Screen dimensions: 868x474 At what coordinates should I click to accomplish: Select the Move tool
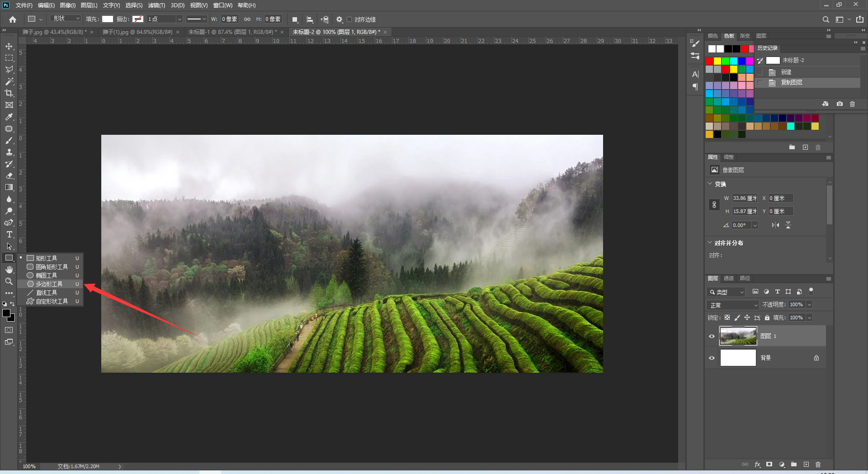[9, 47]
